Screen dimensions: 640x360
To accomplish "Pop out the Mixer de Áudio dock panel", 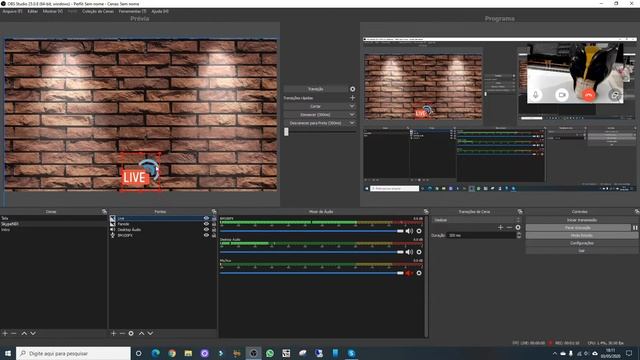I will 426,211.
